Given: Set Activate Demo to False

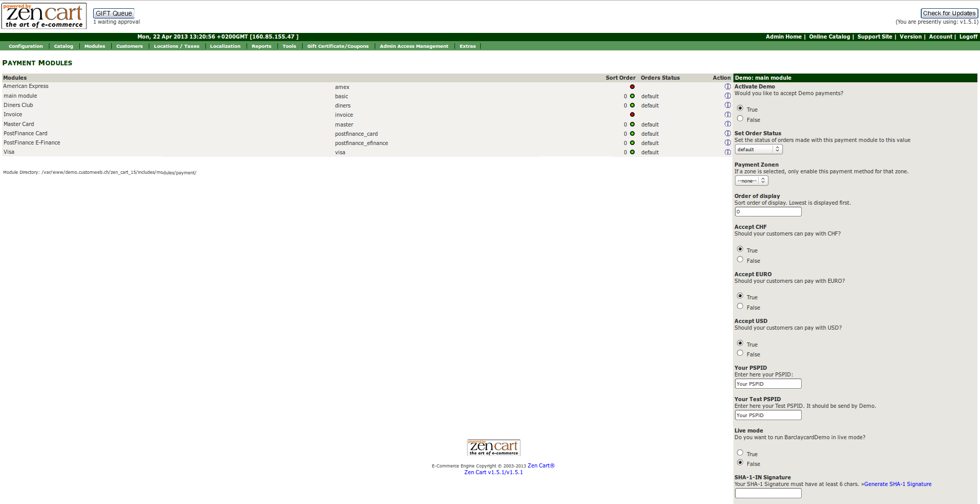Looking at the screenshot, I should (740, 119).
